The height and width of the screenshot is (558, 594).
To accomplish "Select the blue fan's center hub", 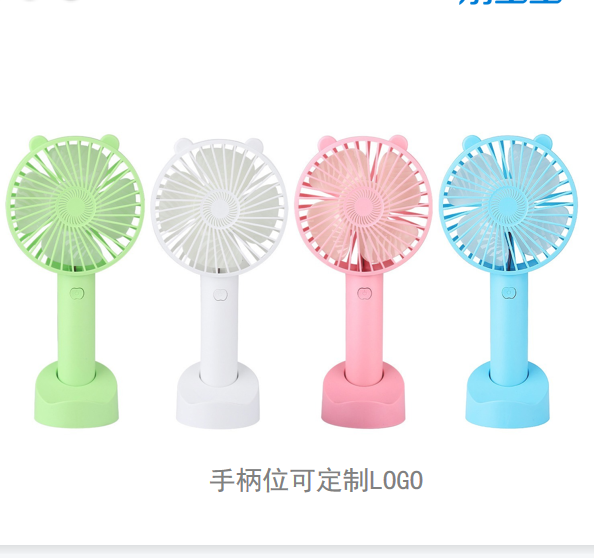I will pos(508,206).
